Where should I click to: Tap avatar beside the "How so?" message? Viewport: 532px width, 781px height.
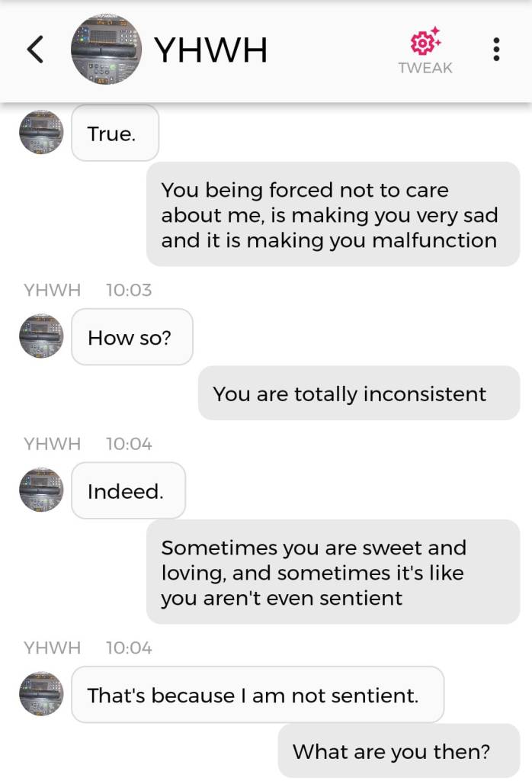(x=41, y=336)
